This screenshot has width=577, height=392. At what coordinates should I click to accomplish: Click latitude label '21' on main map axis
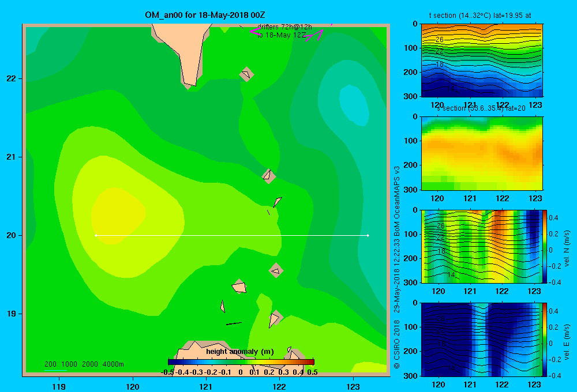(x=12, y=157)
